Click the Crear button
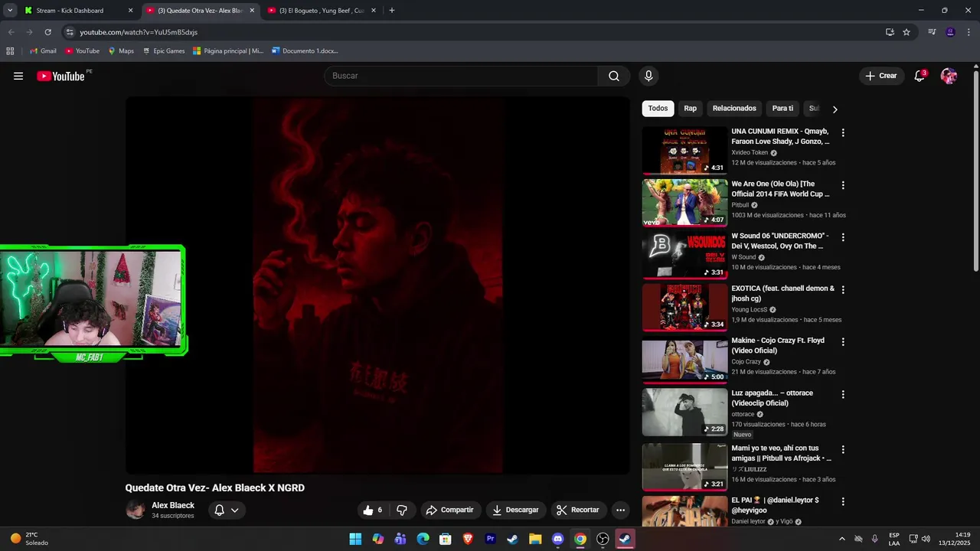 [x=880, y=76]
